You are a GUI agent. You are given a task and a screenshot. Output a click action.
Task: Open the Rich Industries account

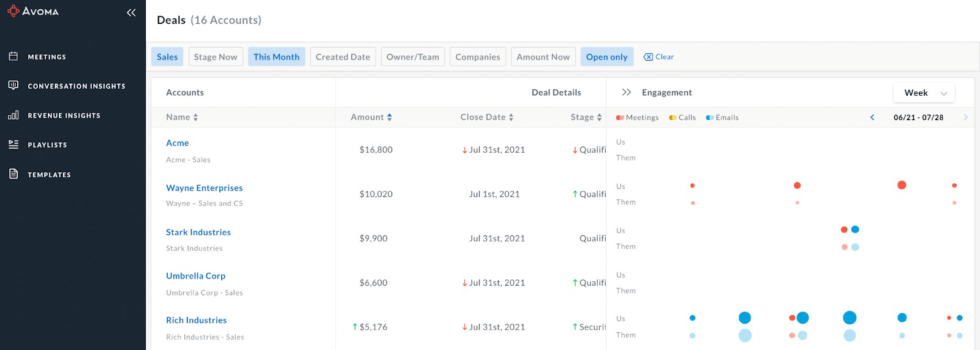point(197,321)
